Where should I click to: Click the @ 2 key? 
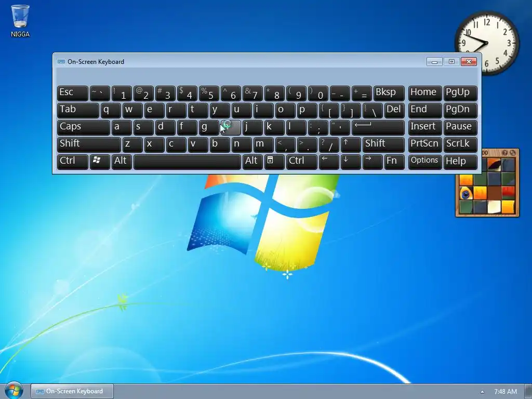(x=143, y=94)
